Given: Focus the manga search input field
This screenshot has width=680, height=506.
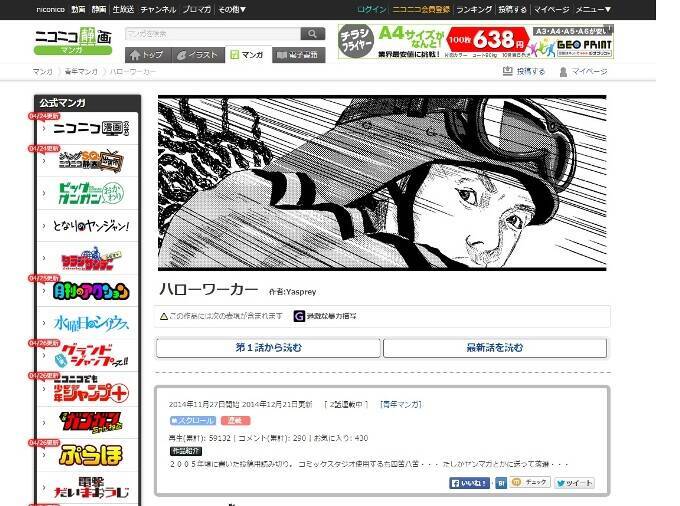Looking at the screenshot, I should pos(212,34).
